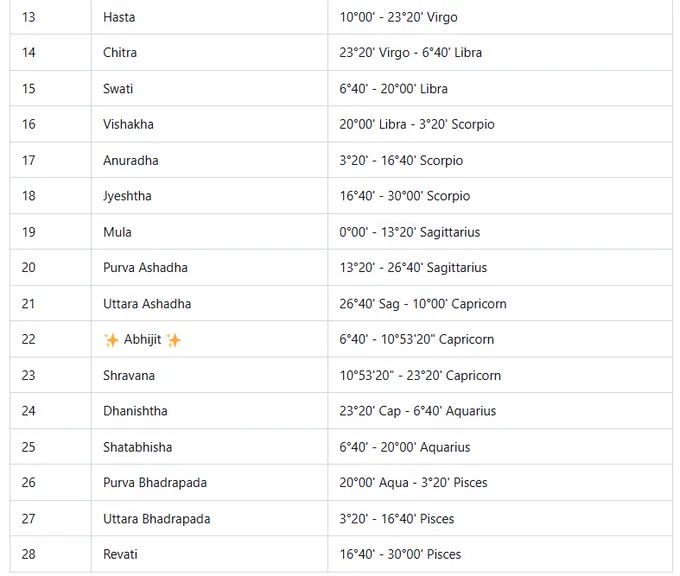This screenshot has width=680, height=576.
Task: Select the Mula Sagittarius range
Action: point(410,232)
